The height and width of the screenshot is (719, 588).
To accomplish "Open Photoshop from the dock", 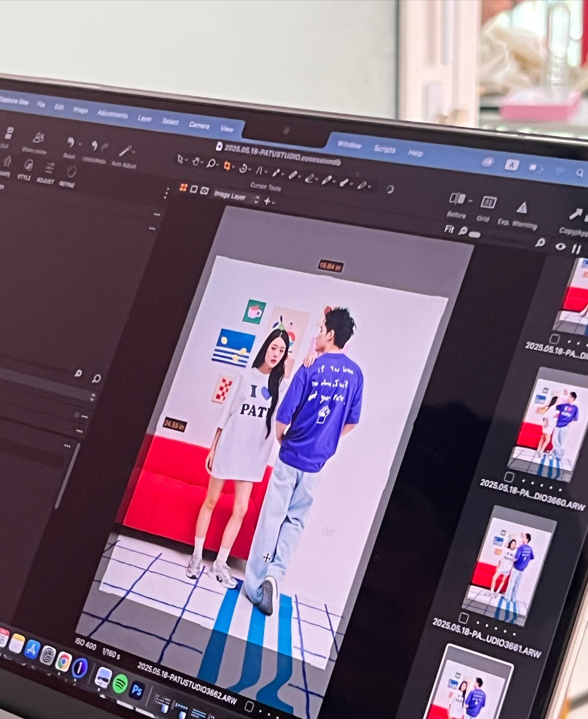I will click(x=137, y=689).
